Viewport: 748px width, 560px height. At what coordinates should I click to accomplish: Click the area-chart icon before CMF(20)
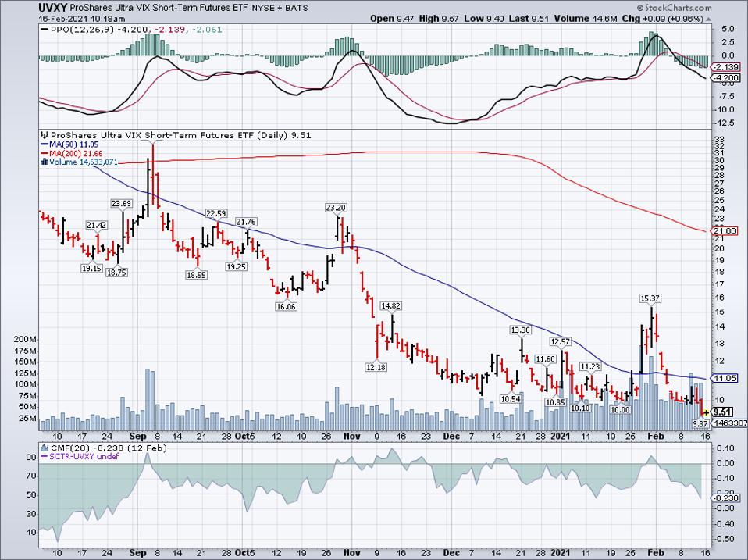click(45, 448)
